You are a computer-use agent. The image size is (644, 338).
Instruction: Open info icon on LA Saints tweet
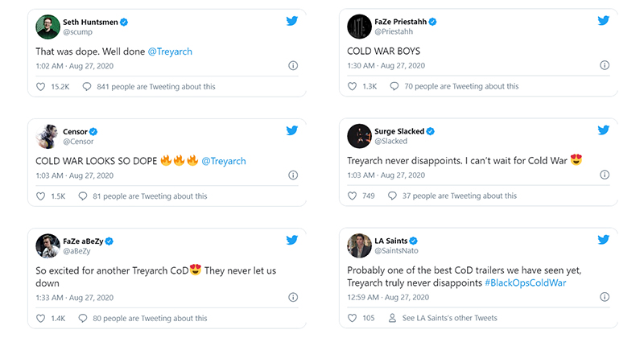(x=604, y=297)
